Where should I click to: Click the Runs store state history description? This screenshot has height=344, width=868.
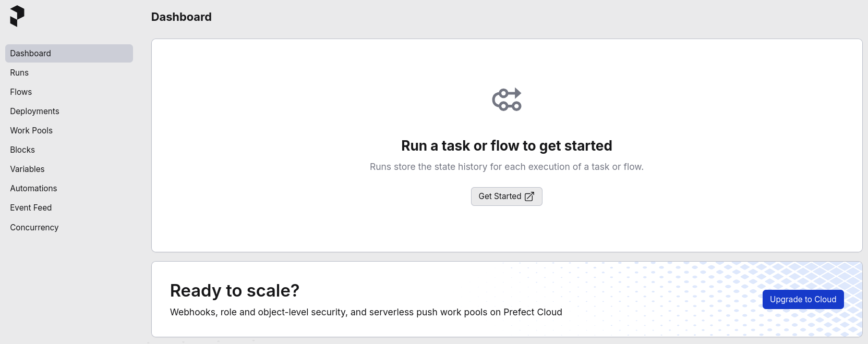coord(507,167)
